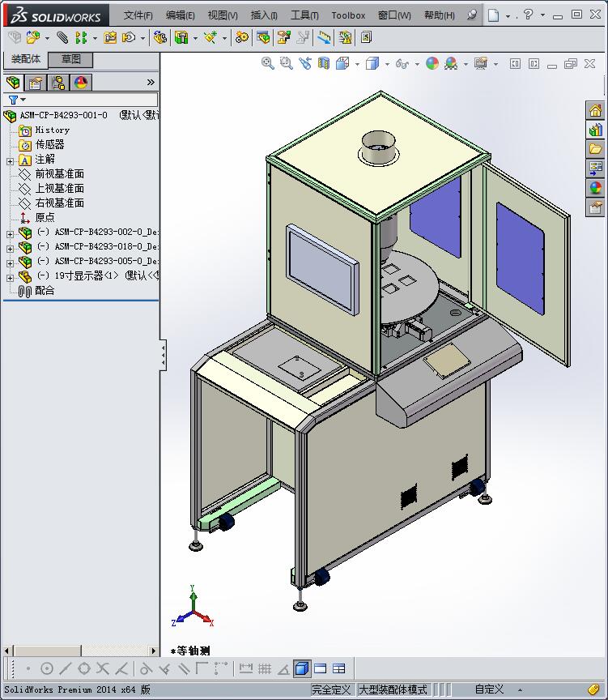Image resolution: width=608 pixels, height=700 pixels.
Task: Open the 自定义 units dropdown in status bar
Action: point(520,689)
